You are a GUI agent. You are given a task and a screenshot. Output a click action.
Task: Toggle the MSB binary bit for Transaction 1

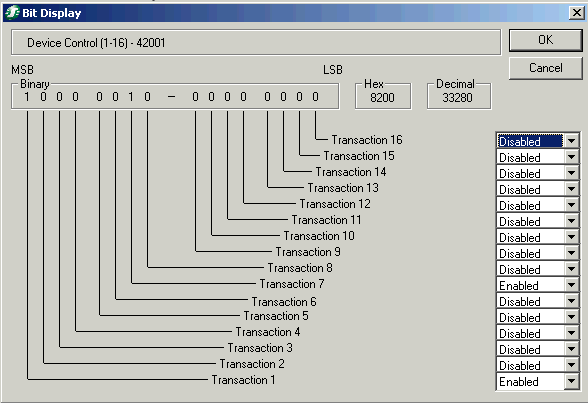click(27, 97)
